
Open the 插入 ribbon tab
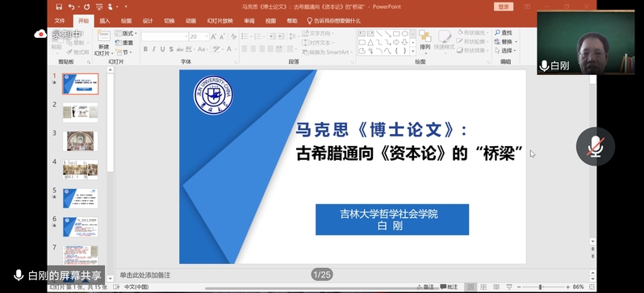pos(105,21)
